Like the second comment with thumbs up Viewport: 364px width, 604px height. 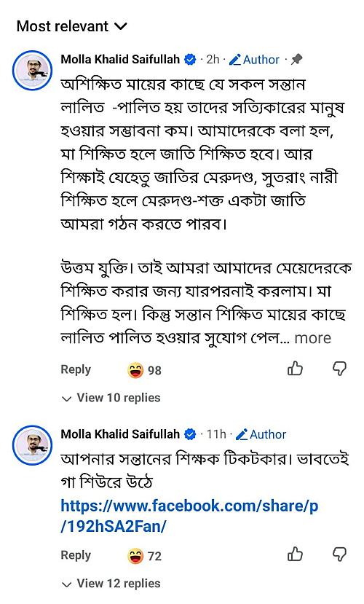pyautogui.click(x=295, y=554)
